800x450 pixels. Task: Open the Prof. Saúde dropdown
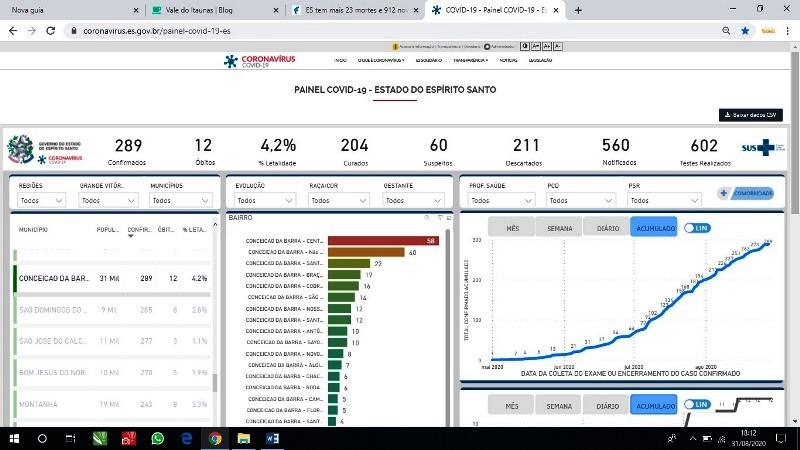pos(502,201)
